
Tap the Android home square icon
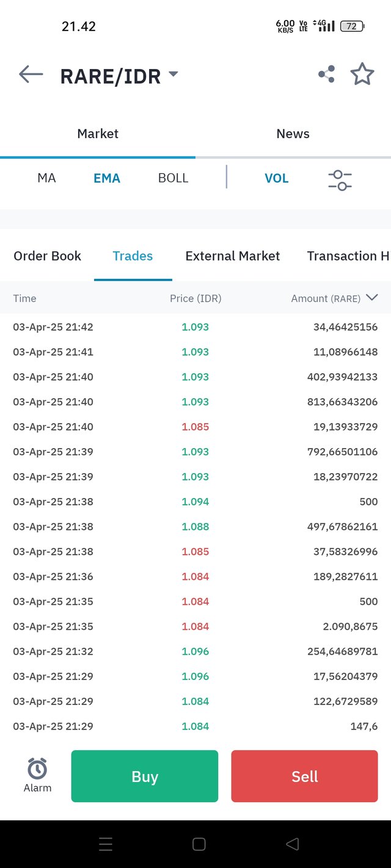coord(199,844)
